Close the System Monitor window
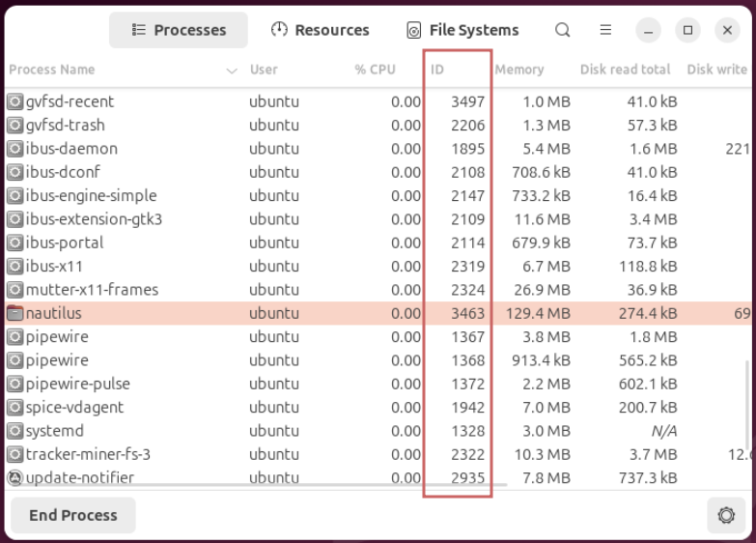Viewport: 756px width, 543px height. (x=727, y=30)
